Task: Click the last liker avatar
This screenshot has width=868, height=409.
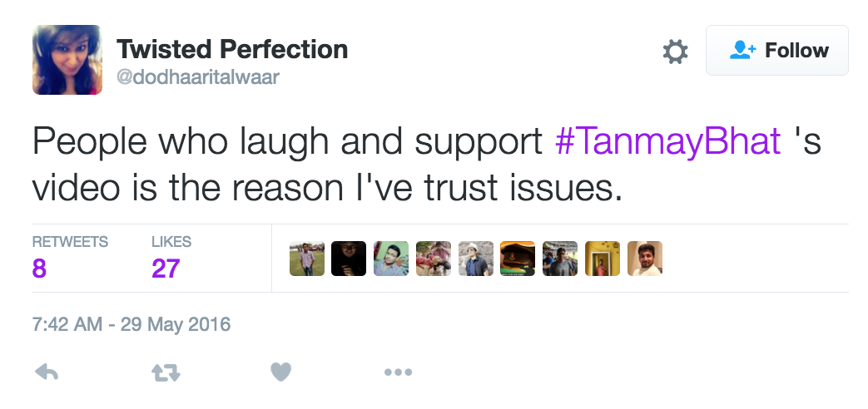Action: [645, 259]
